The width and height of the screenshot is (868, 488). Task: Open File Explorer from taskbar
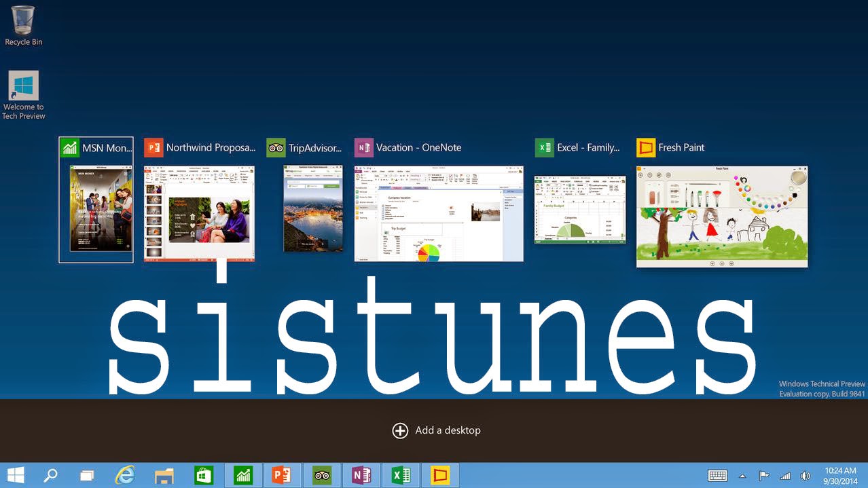pos(164,476)
